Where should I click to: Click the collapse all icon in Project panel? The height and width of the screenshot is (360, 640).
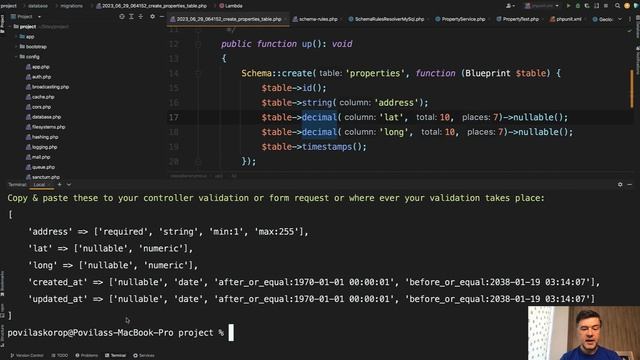[x=141, y=17]
